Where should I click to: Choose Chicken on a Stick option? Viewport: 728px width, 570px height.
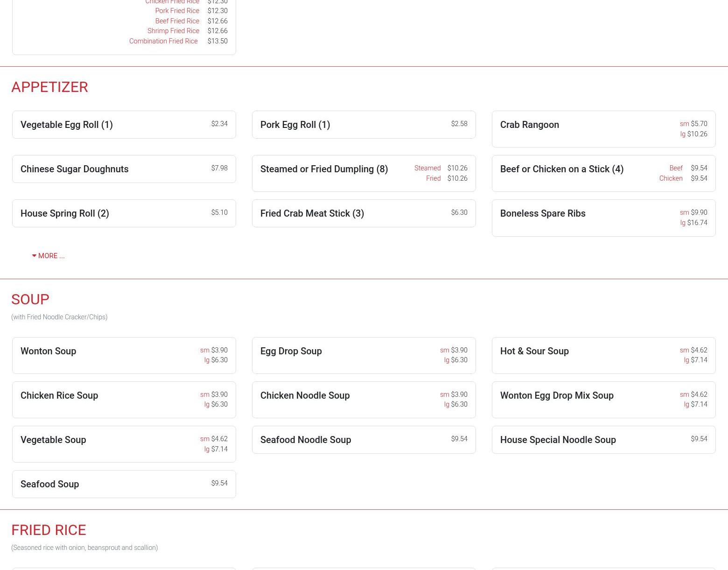tap(671, 178)
